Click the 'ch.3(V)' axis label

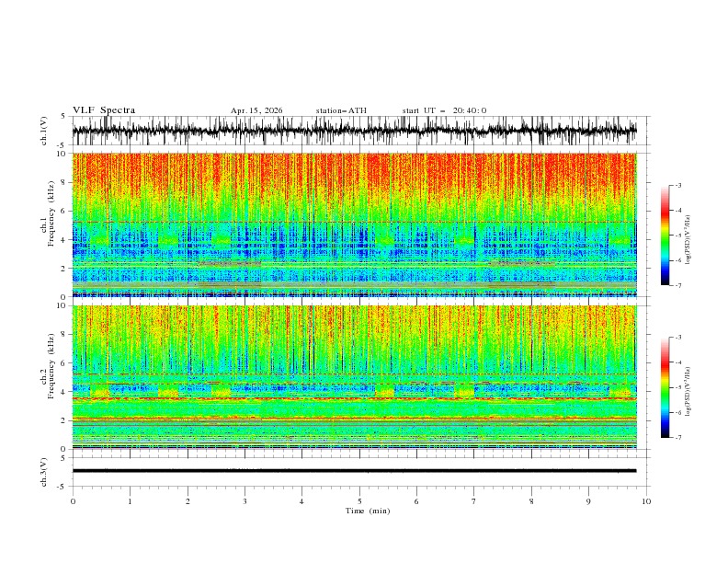[44, 472]
